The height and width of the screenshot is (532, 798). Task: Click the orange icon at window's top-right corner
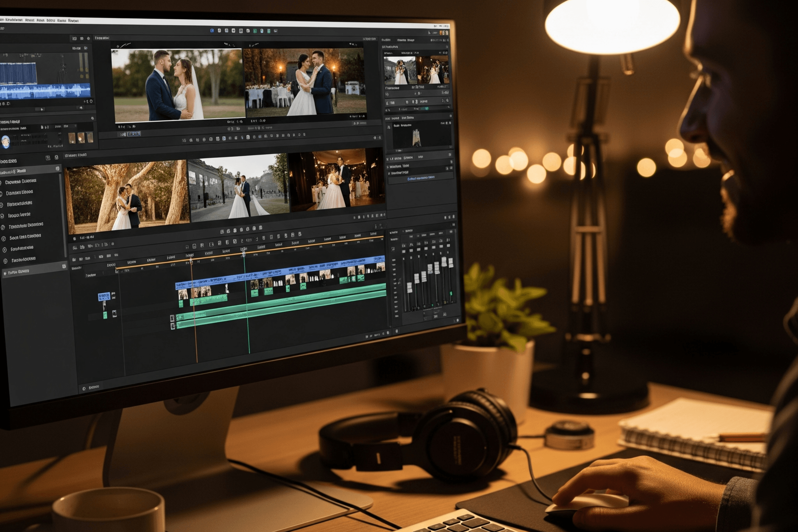[441, 33]
